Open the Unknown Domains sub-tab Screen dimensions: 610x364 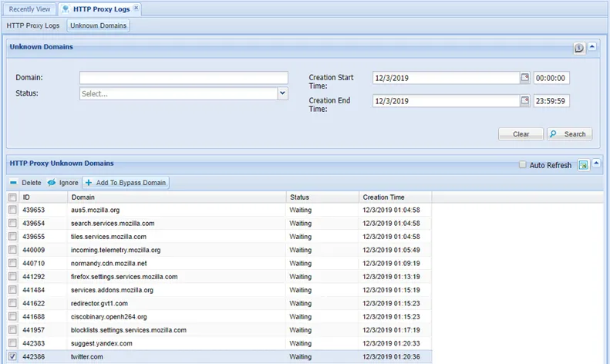point(98,25)
